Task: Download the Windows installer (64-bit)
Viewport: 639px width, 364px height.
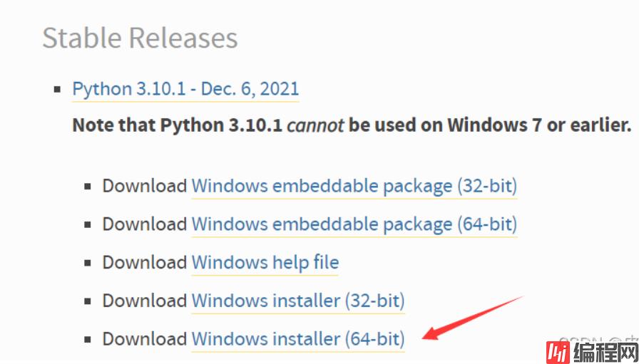Action: 297,339
